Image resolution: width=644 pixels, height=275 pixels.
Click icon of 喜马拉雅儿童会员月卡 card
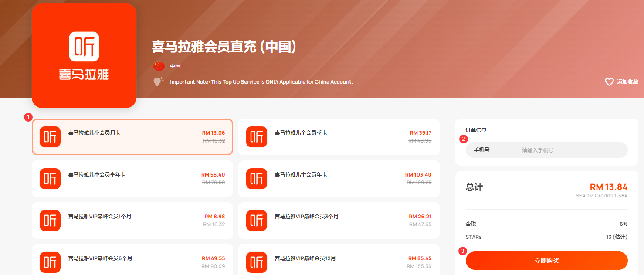point(50,137)
